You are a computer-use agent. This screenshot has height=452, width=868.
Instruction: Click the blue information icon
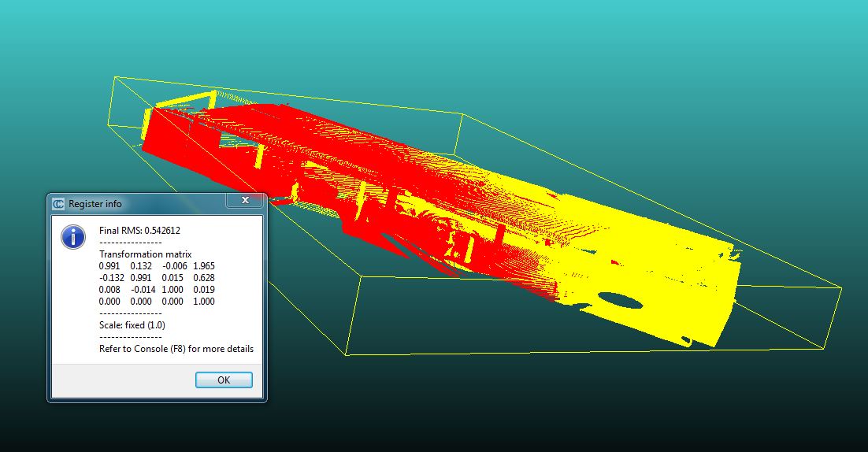point(74,236)
